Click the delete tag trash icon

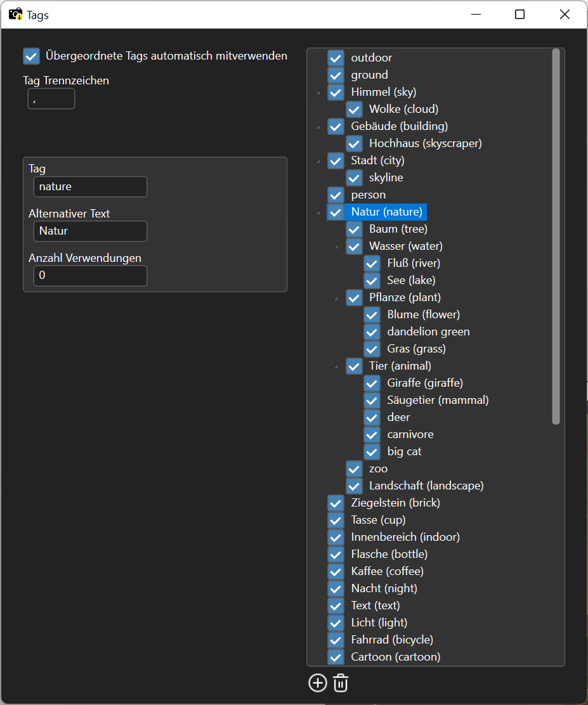click(341, 683)
